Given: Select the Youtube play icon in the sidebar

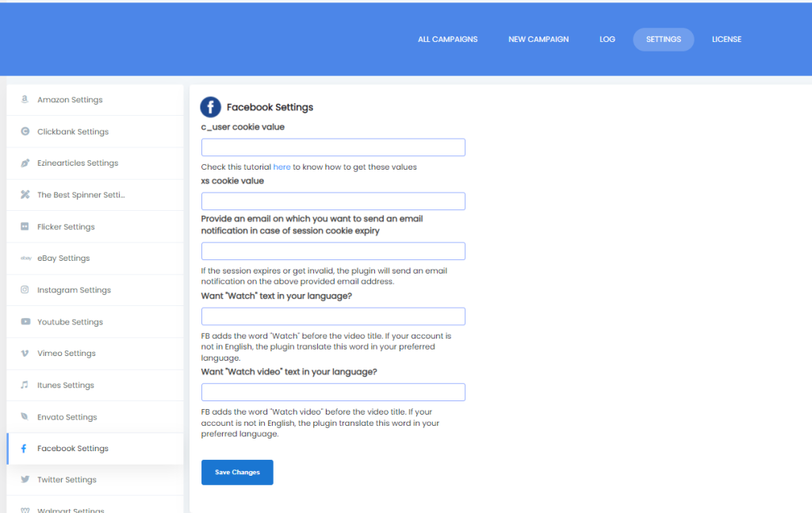Looking at the screenshot, I should click(25, 321).
